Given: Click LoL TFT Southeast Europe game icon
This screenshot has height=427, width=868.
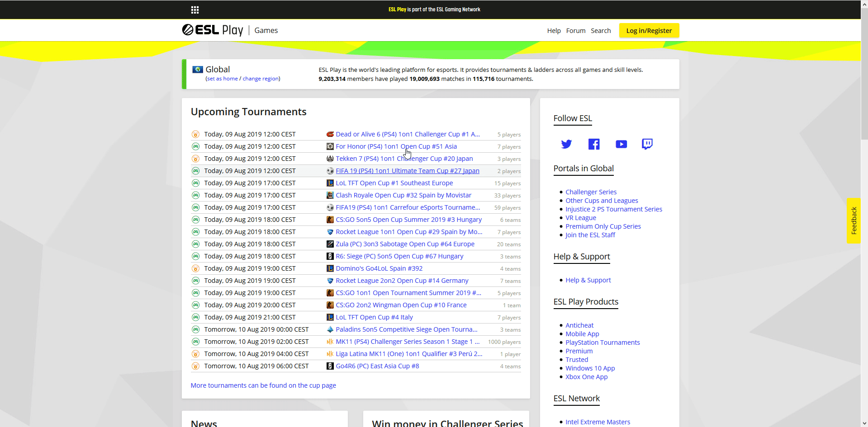Looking at the screenshot, I should pos(330,183).
